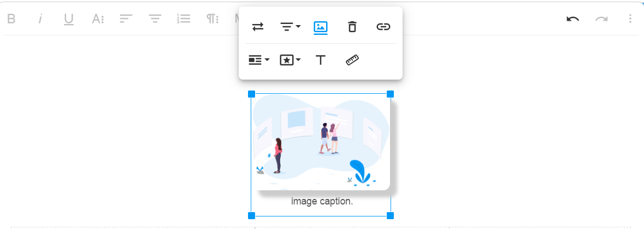Open Alternative Text option (T icon)
The image size is (644, 229).
[321, 60]
